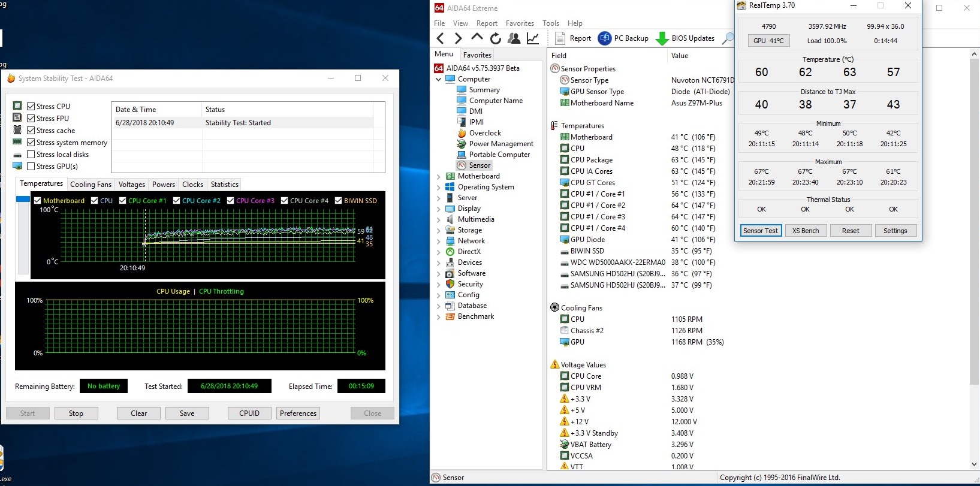Open the Favorites menu in AIDA64
This screenshot has width=980, height=486.
(x=519, y=23)
